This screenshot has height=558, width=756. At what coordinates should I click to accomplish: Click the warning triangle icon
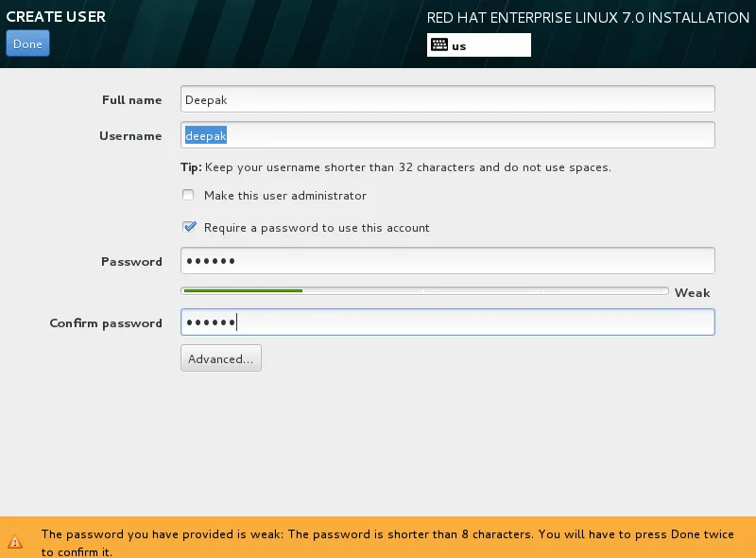click(x=15, y=542)
